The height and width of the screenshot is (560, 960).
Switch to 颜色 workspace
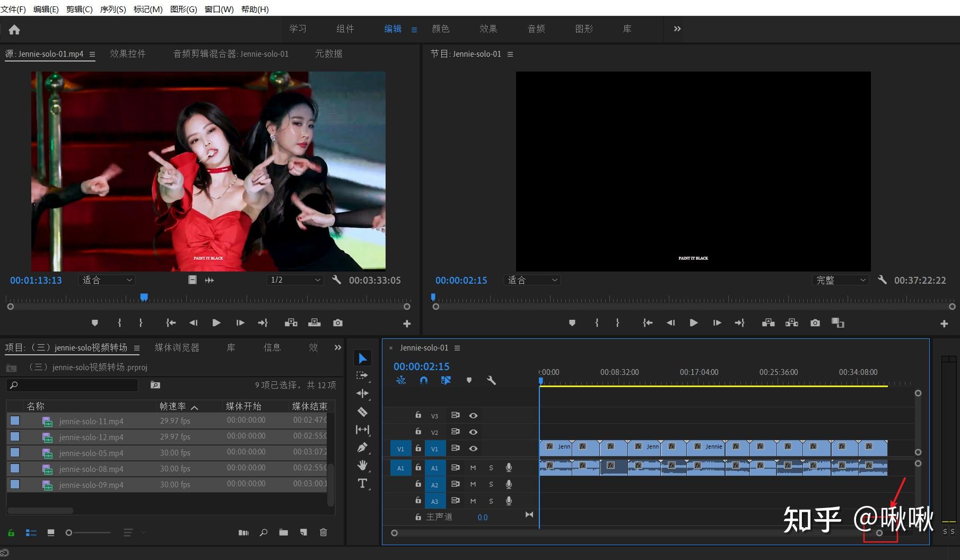click(x=441, y=29)
